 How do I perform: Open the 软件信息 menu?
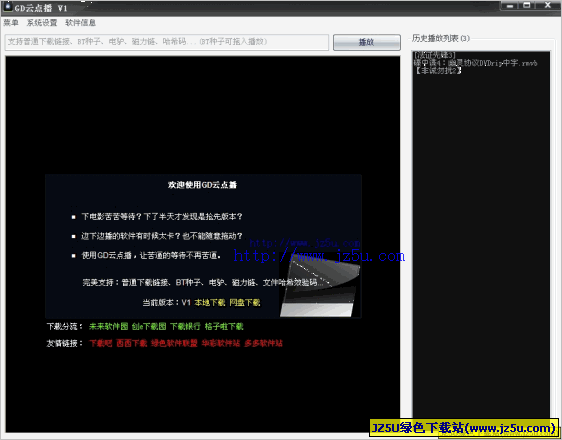coord(80,23)
